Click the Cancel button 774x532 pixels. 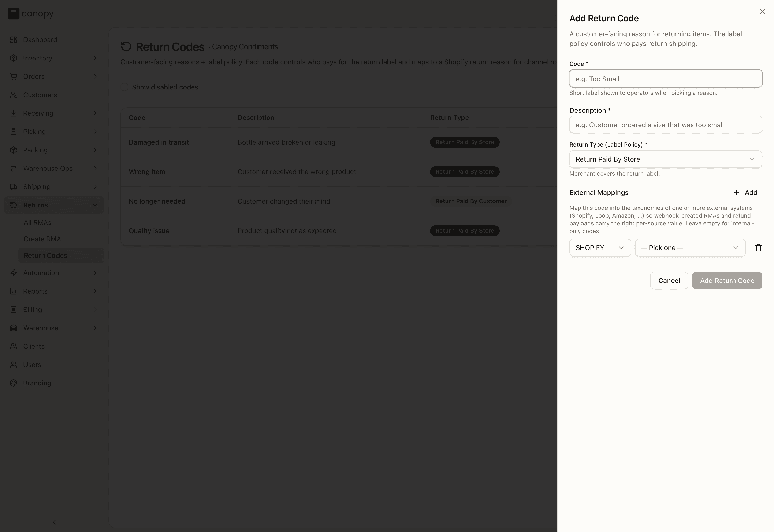[x=669, y=281]
